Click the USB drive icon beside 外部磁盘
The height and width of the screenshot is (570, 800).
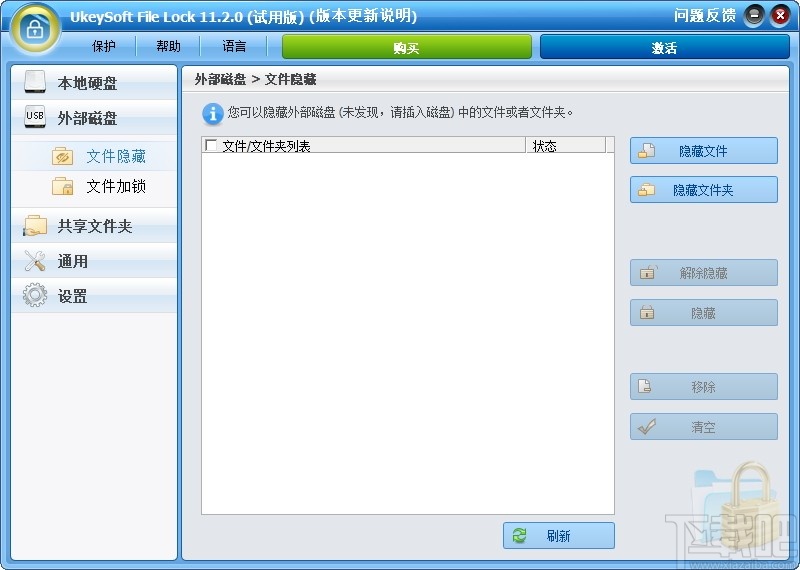[x=35, y=117]
